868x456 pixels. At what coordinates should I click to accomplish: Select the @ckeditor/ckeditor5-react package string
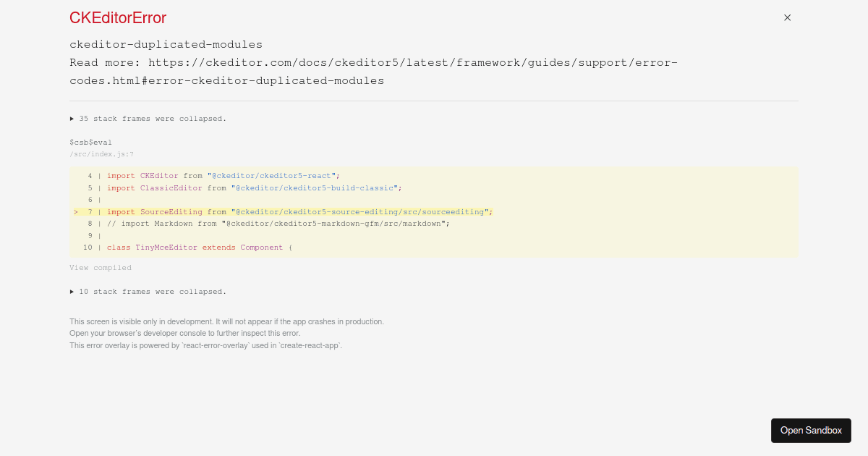(x=273, y=175)
